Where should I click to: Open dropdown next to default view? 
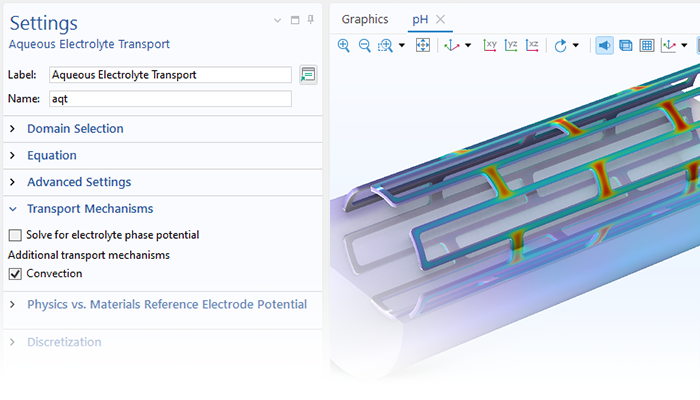pyautogui.click(x=468, y=45)
